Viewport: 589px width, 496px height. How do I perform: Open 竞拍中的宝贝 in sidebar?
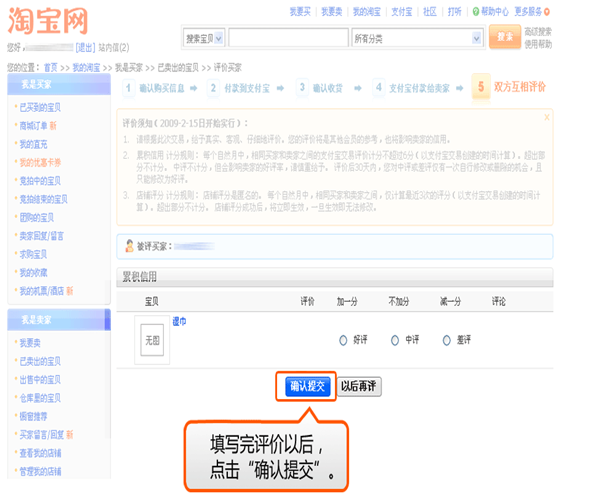[40, 181]
